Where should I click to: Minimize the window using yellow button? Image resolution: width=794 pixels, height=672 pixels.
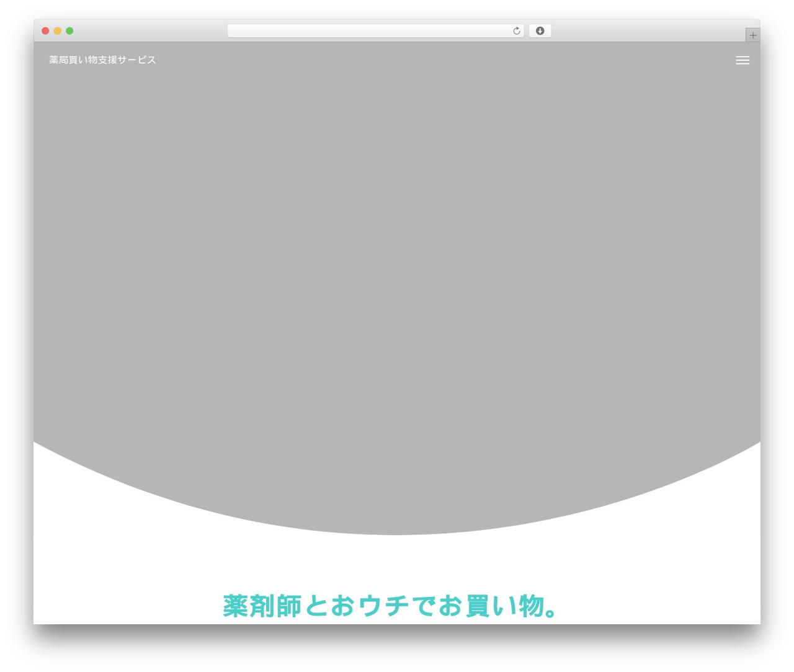[x=58, y=31]
